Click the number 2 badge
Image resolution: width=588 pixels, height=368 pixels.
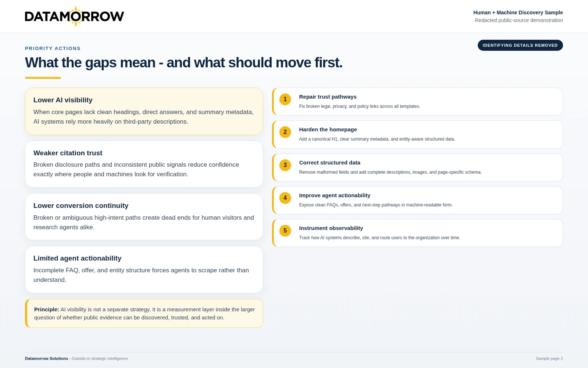tap(285, 132)
